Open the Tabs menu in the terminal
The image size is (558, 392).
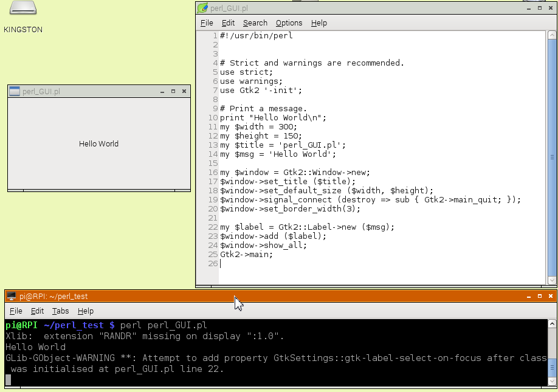click(x=60, y=311)
